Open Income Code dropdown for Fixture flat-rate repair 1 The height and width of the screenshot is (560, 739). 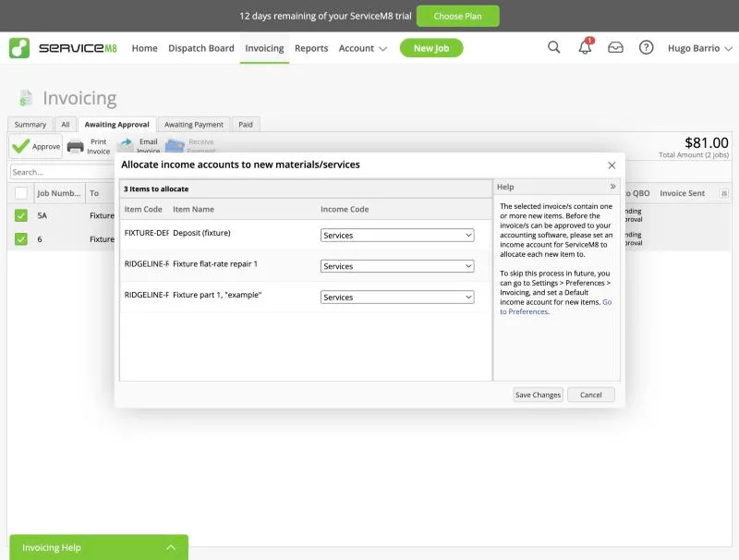pyautogui.click(x=397, y=266)
